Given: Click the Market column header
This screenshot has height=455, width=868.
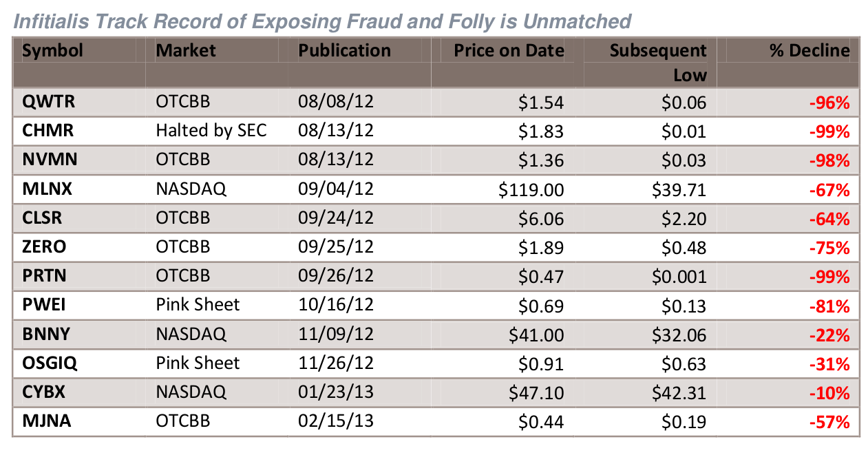Looking at the screenshot, I should 186,51.
